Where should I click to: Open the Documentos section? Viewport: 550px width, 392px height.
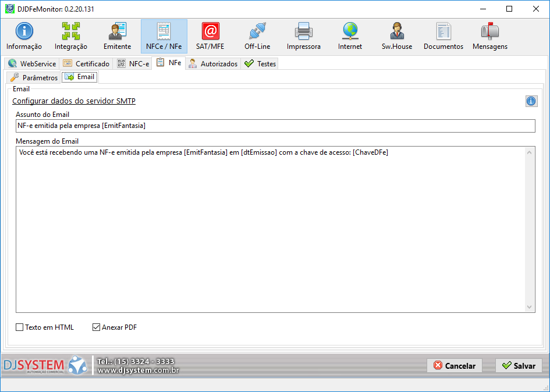(443, 36)
